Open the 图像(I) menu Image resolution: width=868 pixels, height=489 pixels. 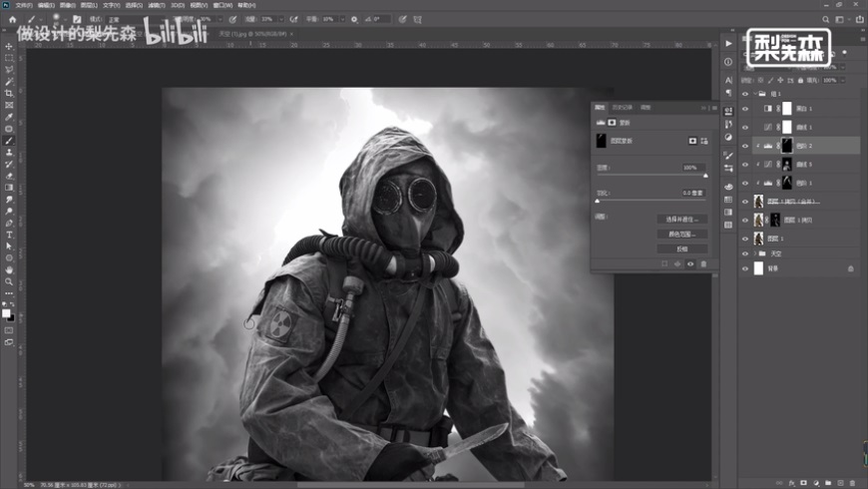pos(68,5)
